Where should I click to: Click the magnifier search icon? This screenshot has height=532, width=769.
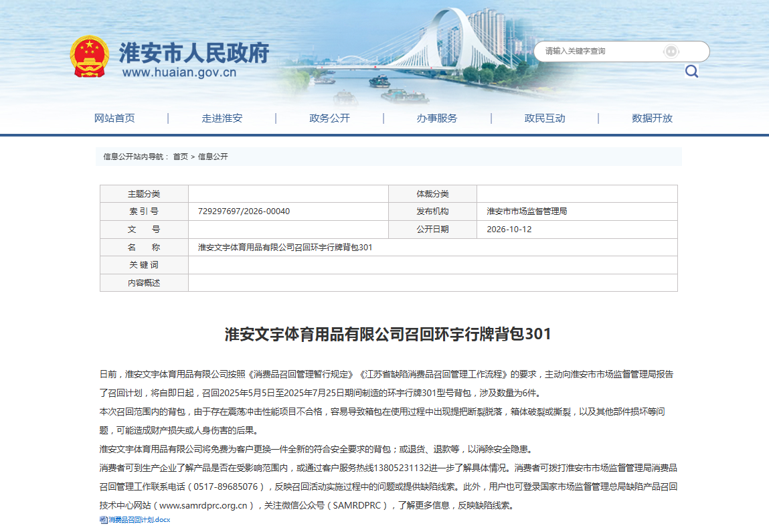coord(691,71)
